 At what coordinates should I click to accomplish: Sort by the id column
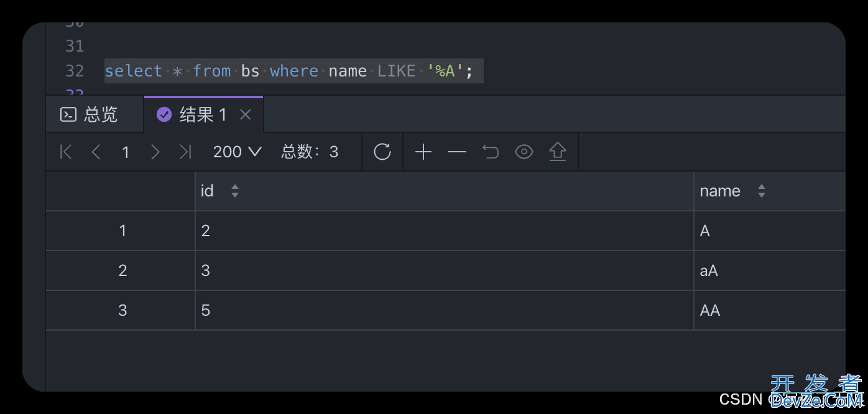point(235,191)
